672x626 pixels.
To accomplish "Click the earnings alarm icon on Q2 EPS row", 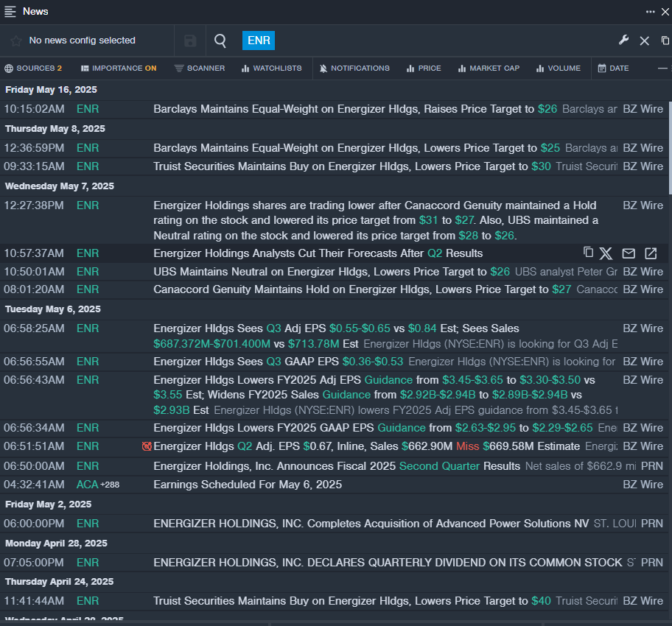I will click(147, 446).
